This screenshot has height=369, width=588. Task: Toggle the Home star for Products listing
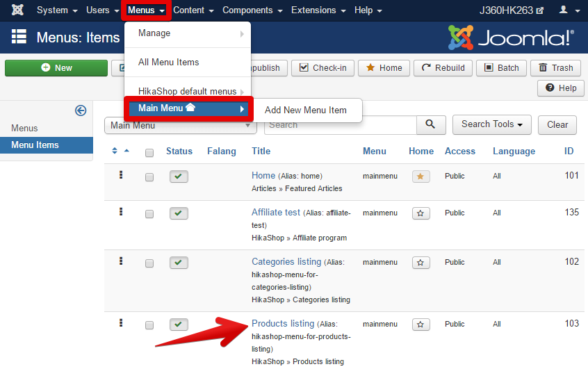click(x=420, y=325)
